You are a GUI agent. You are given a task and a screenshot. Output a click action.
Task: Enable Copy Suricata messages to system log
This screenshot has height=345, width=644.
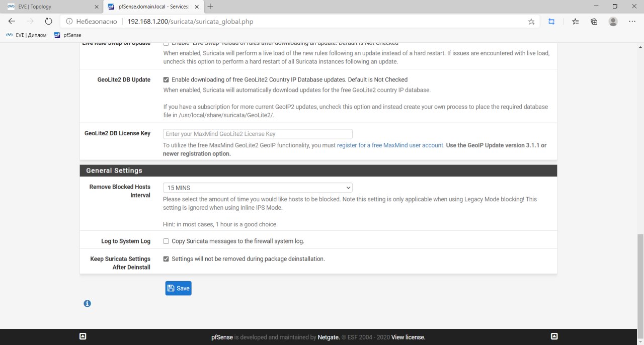pyautogui.click(x=166, y=241)
